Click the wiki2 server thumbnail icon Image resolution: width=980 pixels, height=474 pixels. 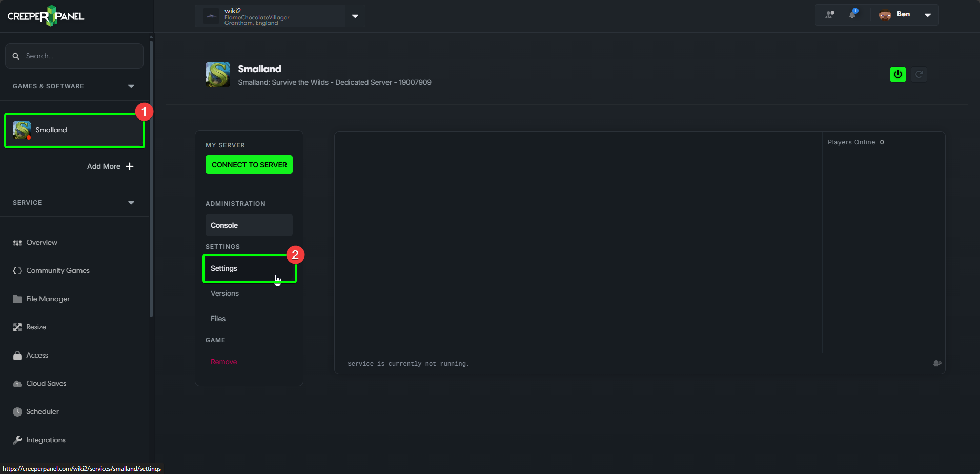point(211,16)
